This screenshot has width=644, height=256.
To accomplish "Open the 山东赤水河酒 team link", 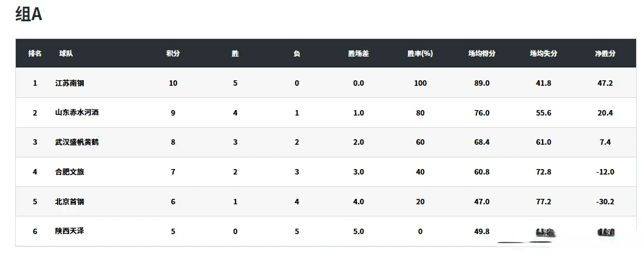I will tap(78, 112).
